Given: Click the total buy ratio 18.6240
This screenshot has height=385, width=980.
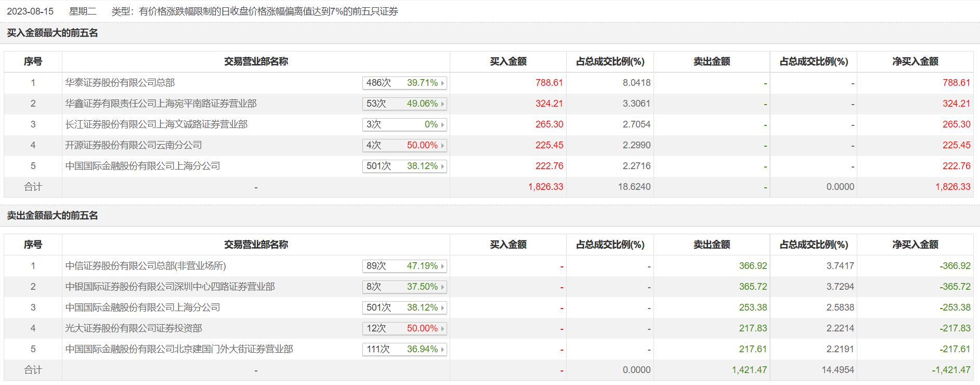Looking at the screenshot, I should pos(634,187).
